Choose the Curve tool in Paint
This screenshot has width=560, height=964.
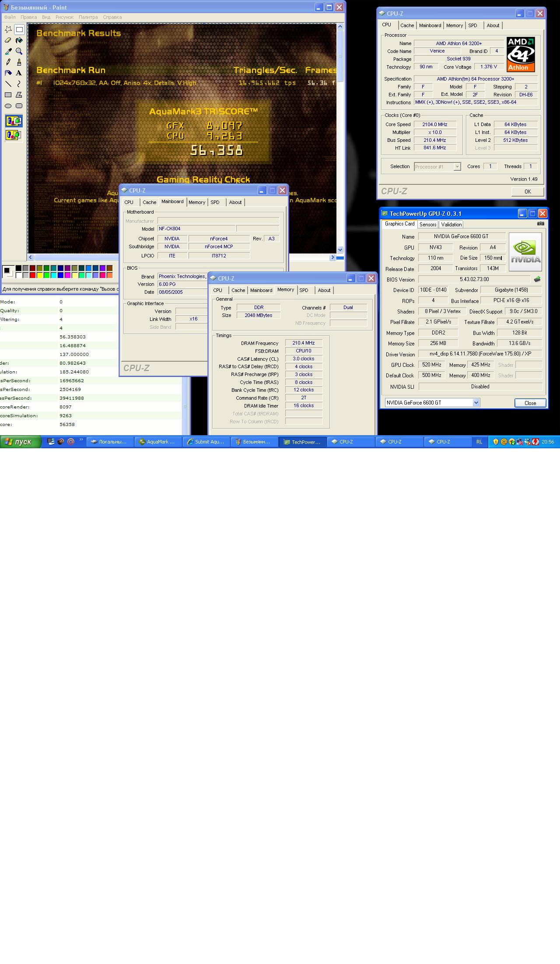19,84
